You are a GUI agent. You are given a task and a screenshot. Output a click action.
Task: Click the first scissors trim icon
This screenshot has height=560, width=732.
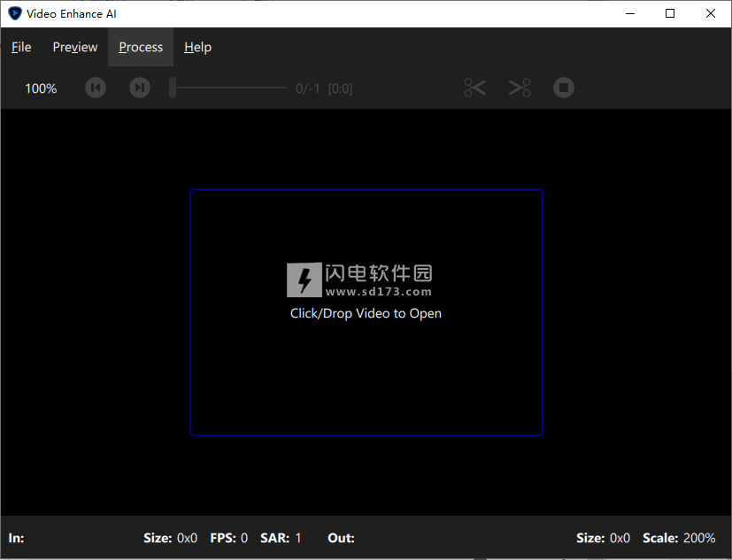point(475,88)
